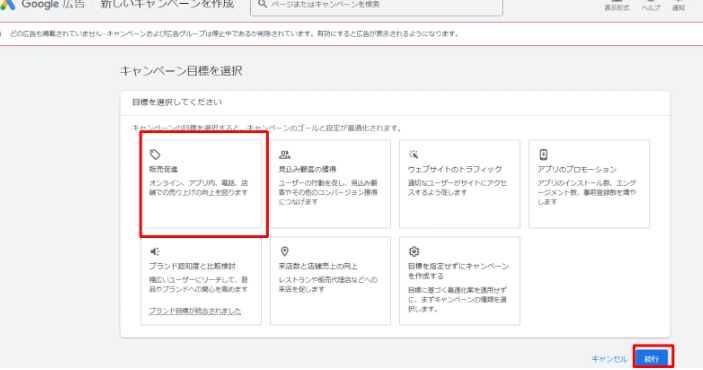This screenshot has width=703, height=370.
Task: Open the ブランド目標が統合されました link
Action: click(195, 310)
